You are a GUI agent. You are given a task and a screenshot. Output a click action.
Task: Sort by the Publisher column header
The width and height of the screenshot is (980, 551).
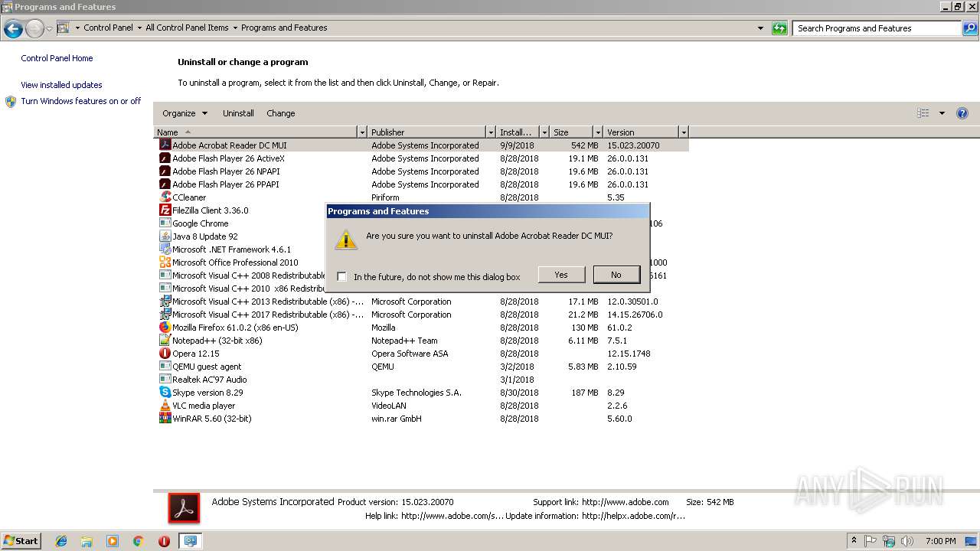pyautogui.click(x=426, y=132)
